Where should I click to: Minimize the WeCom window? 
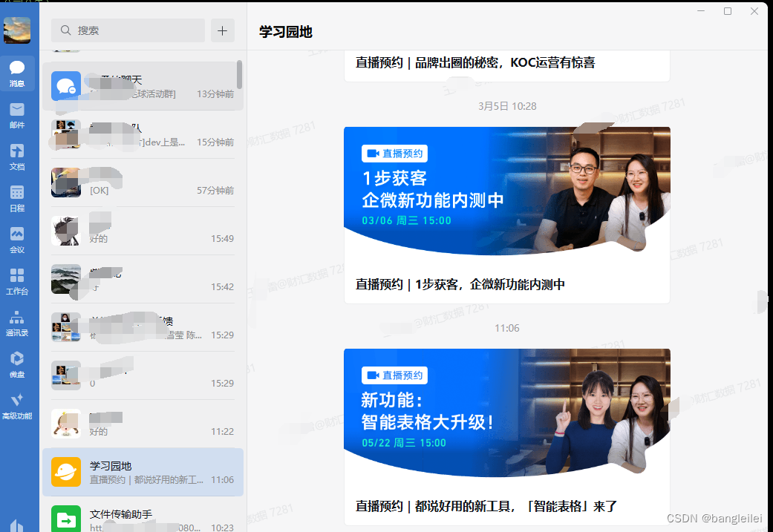pos(701,11)
